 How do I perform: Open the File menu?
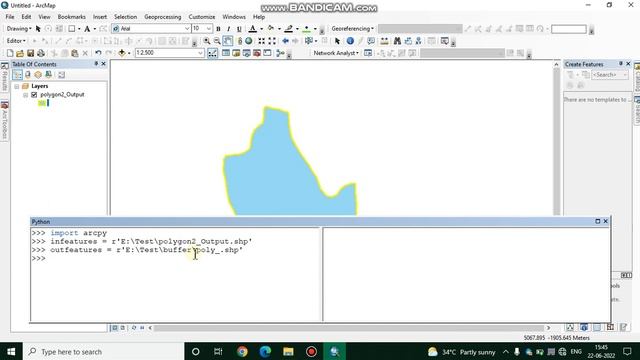[10, 17]
